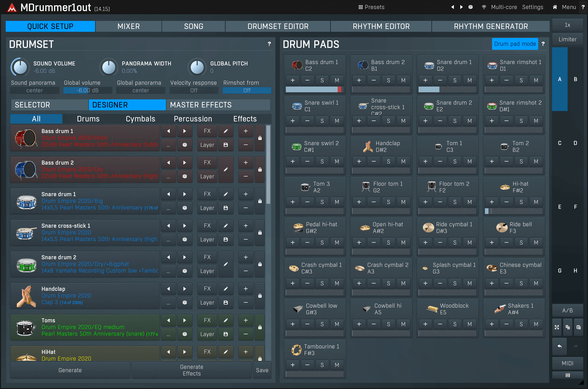Open Velocity response selector
The height and width of the screenshot is (389, 588).
(194, 90)
